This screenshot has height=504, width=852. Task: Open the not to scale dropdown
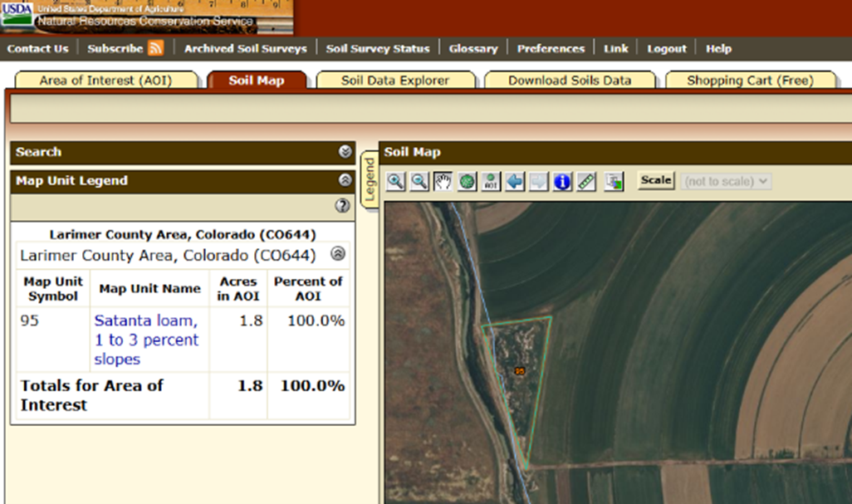[726, 181]
